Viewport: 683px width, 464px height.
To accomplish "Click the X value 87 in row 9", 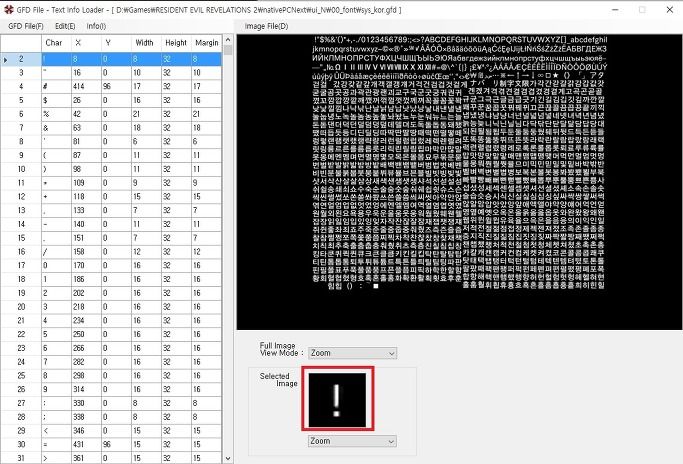I will tap(86, 155).
